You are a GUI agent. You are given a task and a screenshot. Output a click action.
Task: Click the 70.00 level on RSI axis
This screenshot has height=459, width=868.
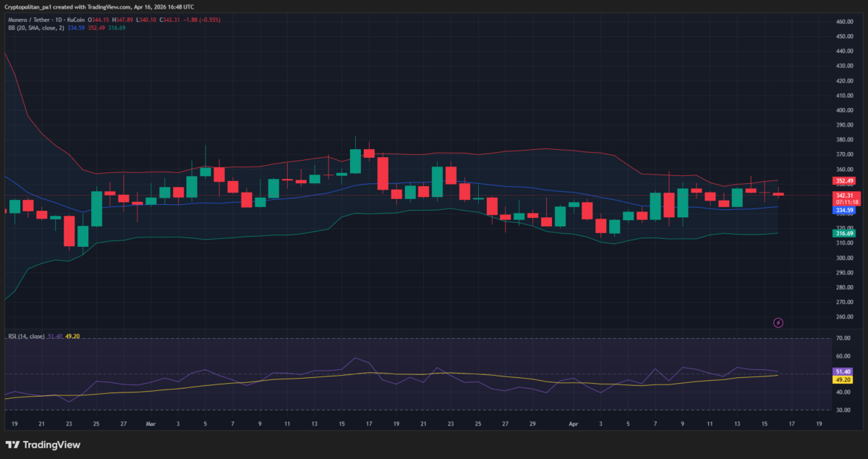842,338
